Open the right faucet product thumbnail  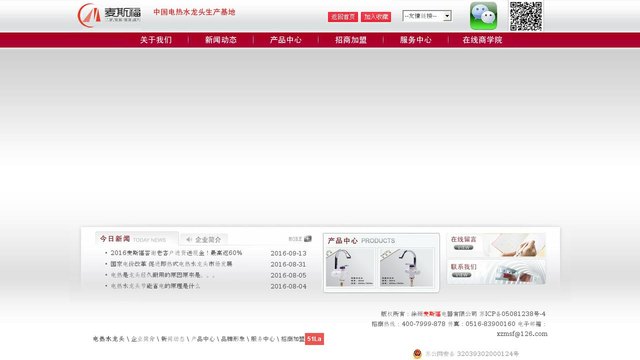(406, 267)
